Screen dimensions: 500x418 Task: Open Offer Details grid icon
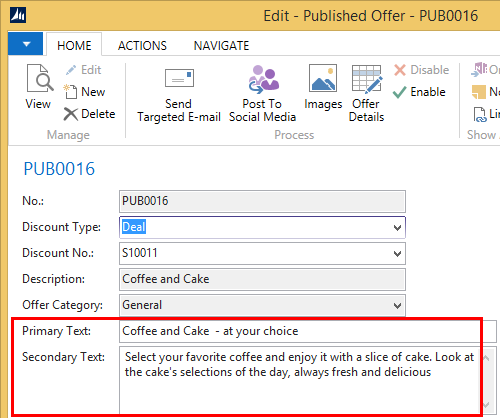pos(367,79)
